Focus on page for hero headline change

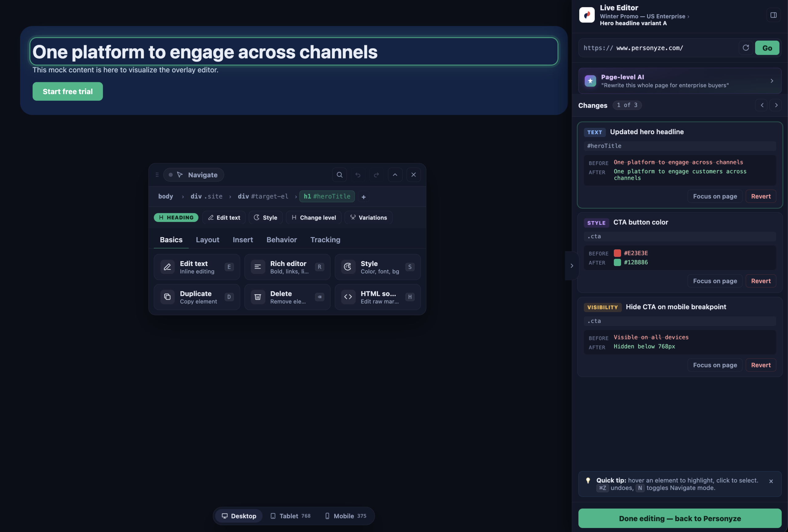715,196
